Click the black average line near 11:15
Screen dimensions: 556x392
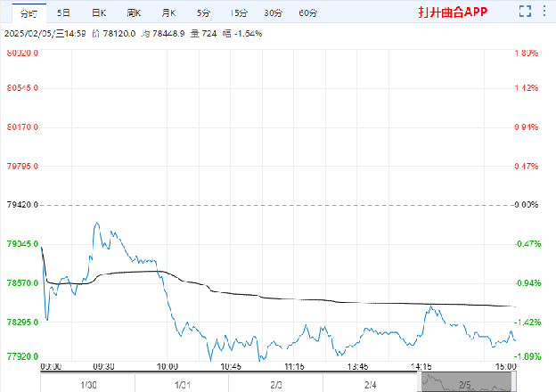point(294,298)
